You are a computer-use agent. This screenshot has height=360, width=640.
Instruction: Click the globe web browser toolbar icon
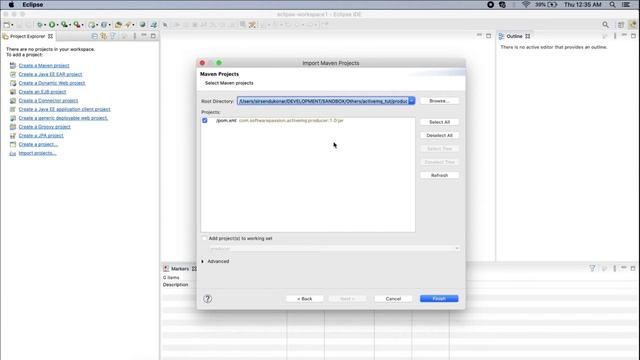pyautogui.click(x=142, y=25)
